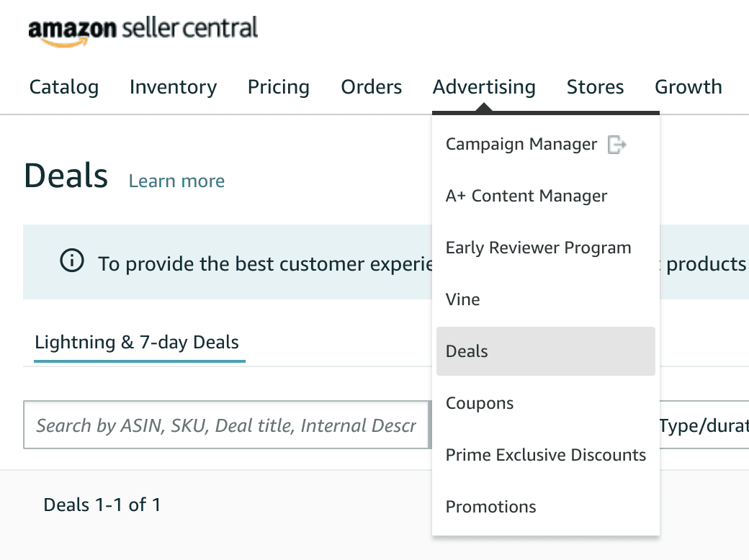Open the Stores menu
The height and width of the screenshot is (560, 749).
coord(595,87)
